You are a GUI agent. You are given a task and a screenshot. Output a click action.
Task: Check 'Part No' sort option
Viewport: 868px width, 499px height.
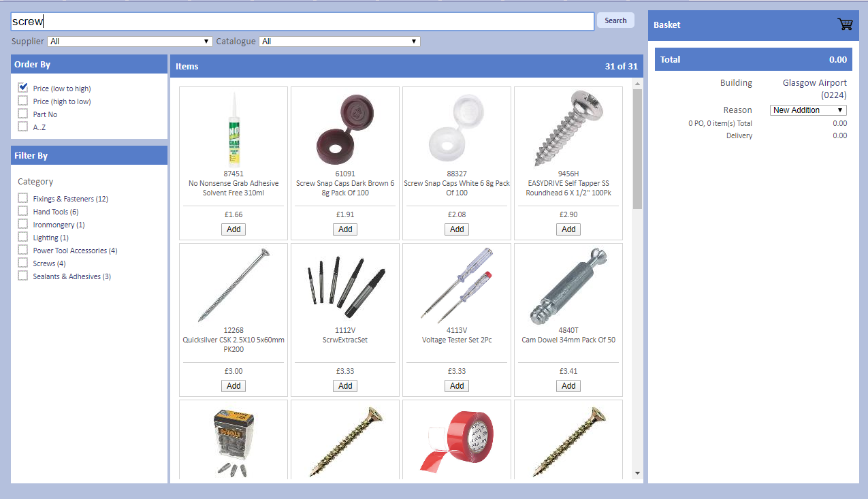[x=23, y=114]
